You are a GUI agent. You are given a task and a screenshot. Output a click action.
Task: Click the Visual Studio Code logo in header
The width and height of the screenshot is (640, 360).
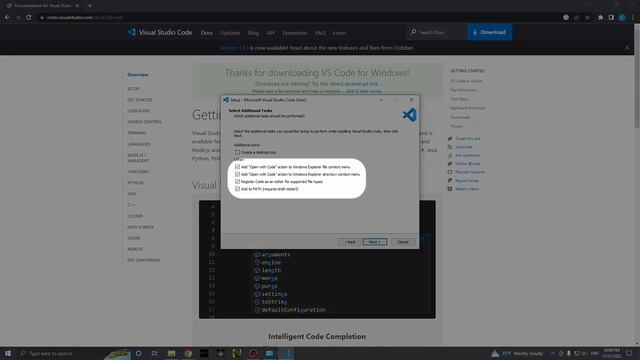160,32
